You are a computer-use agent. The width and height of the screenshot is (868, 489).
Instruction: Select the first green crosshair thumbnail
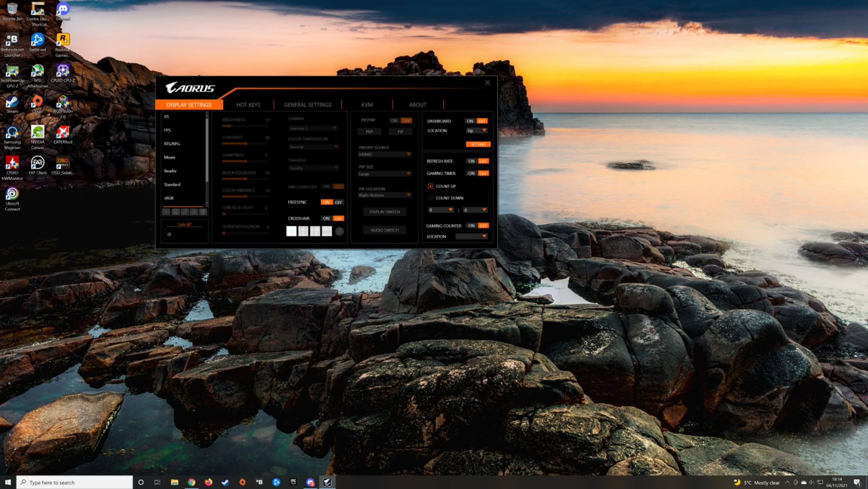click(291, 231)
